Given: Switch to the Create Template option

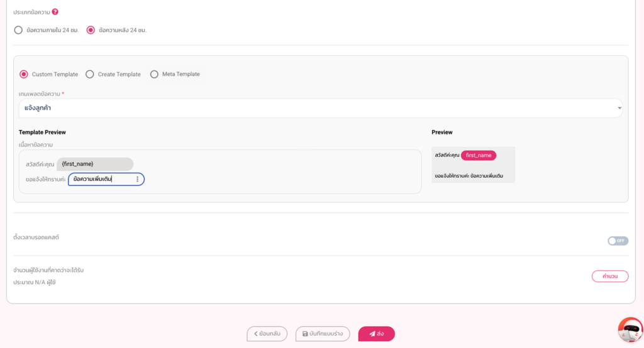Looking at the screenshot, I should (90, 74).
